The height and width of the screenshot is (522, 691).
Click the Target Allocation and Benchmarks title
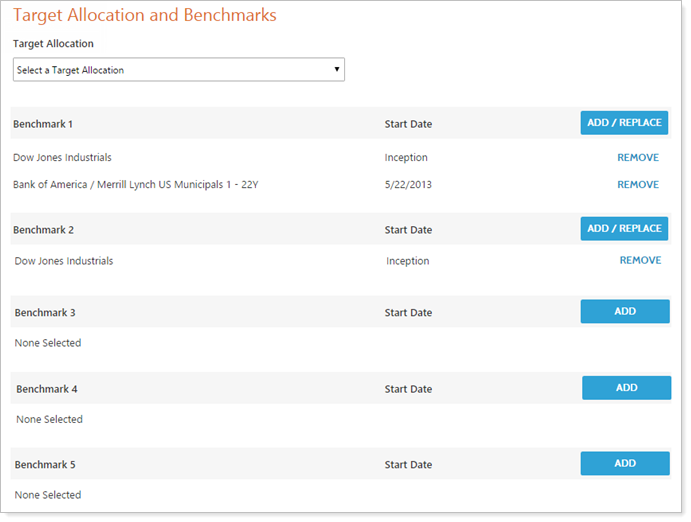pyautogui.click(x=145, y=16)
